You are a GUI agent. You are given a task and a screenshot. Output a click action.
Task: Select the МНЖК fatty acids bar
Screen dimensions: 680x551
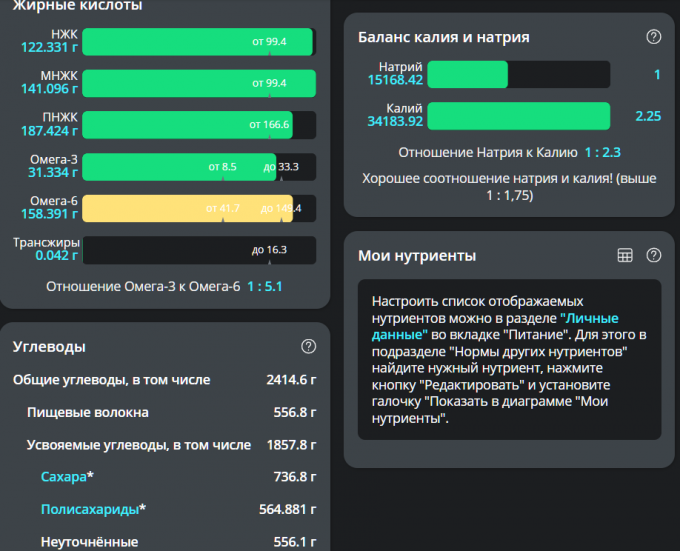tap(198, 83)
